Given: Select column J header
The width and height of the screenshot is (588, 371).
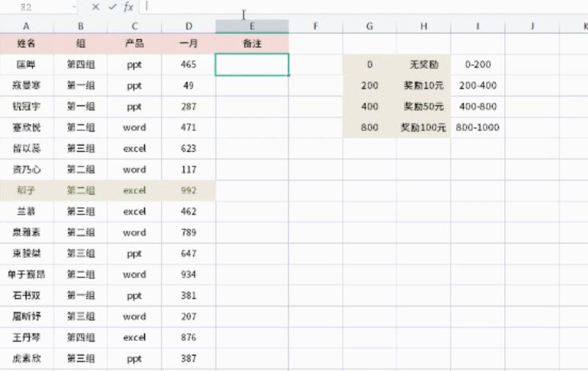Looking at the screenshot, I should pyautogui.click(x=532, y=26).
